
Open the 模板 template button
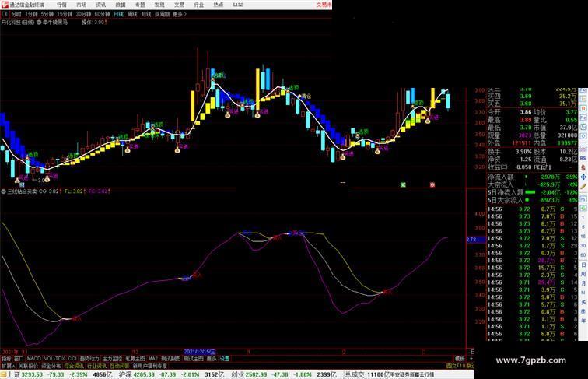click(460, 359)
